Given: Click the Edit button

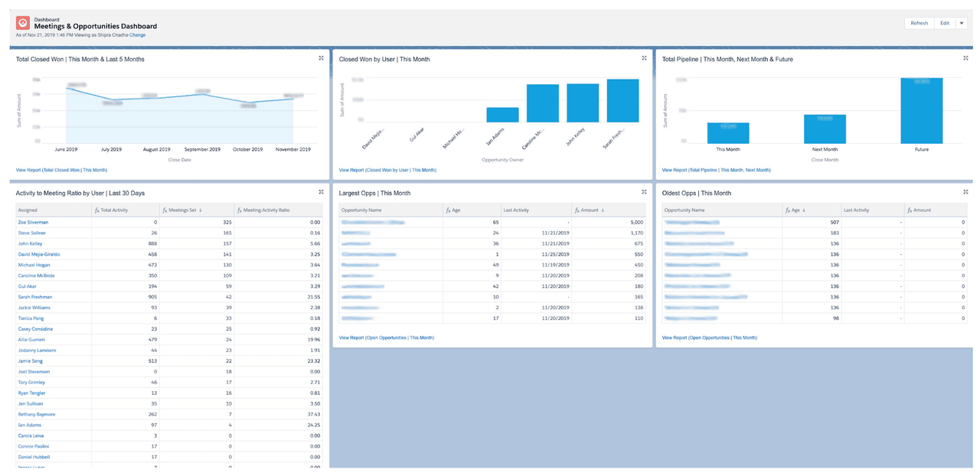Looking at the screenshot, I should 945,23.
